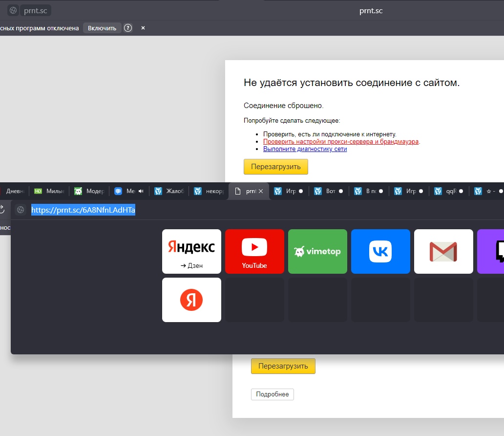
Task: Open the YouTube tile on the tableau
Action: [254, 251]
